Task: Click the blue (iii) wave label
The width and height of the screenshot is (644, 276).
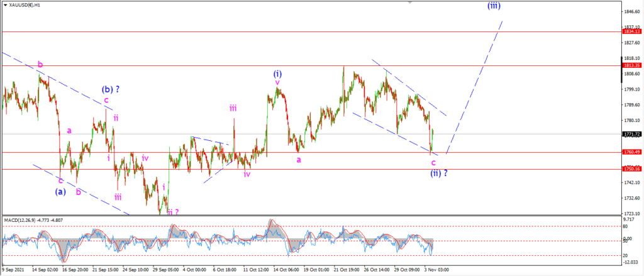Action: pos(494,5)
